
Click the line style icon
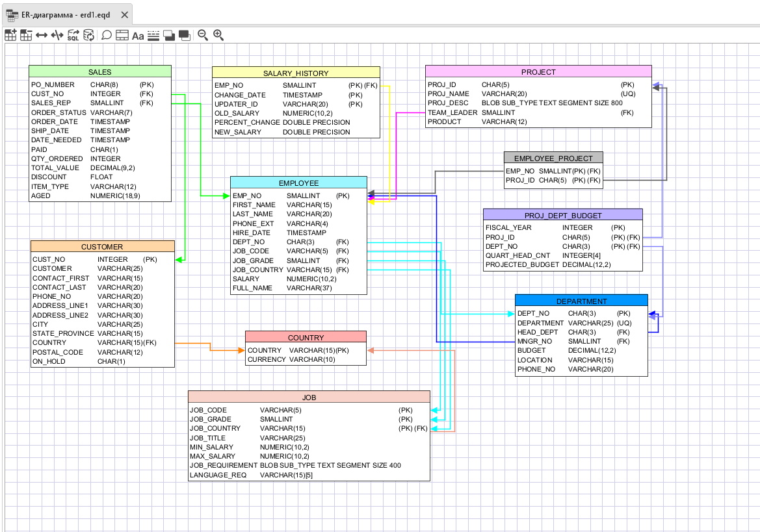pos(153,35)
